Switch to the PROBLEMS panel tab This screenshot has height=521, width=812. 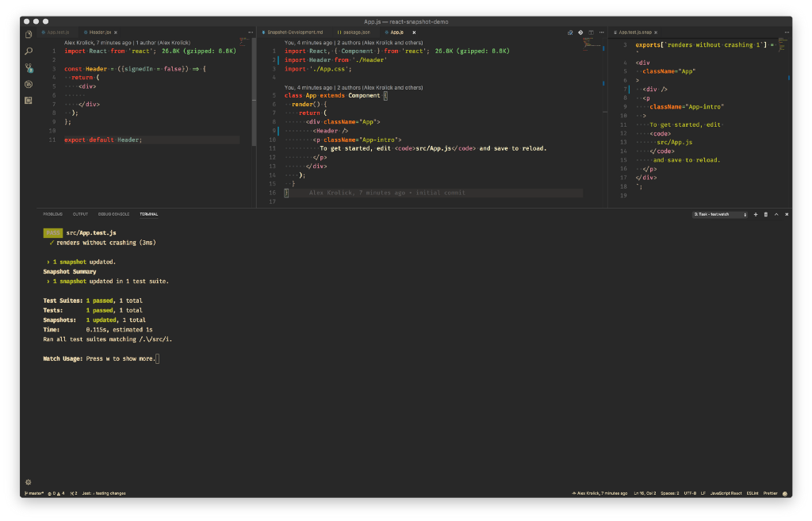pos(53,214)
